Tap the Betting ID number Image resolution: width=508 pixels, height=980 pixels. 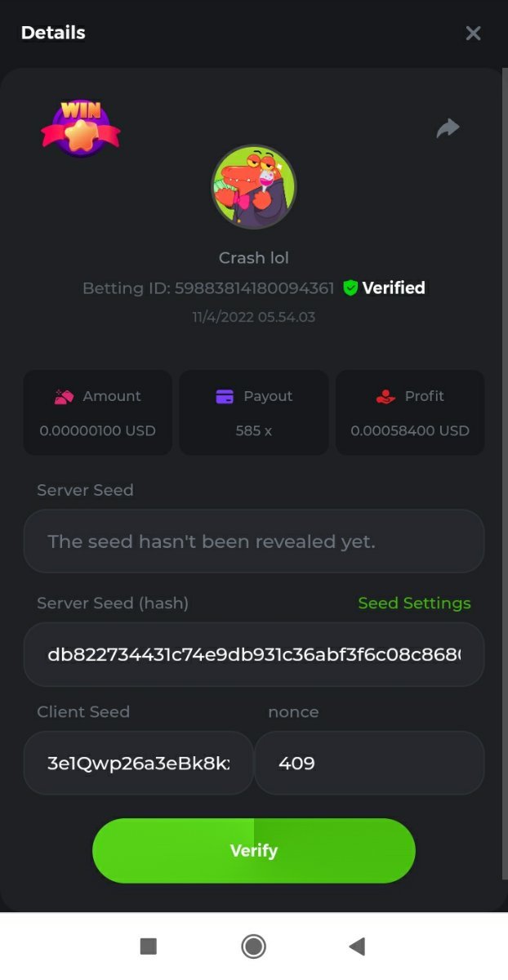pos(254,287)
